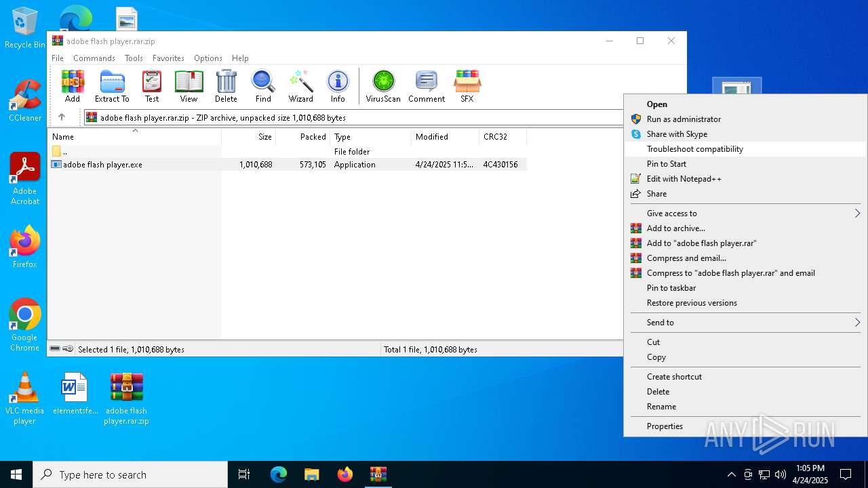Open the View toolbar icon

pyautogui.click(x=189, y=87)
